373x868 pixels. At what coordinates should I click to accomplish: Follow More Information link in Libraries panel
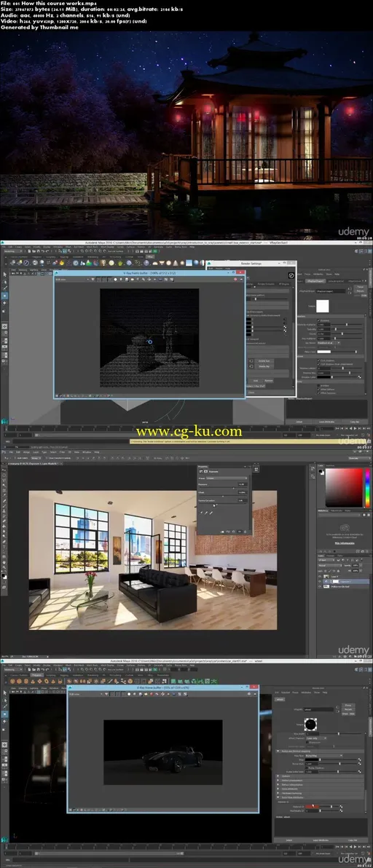[x=345, y=543]
